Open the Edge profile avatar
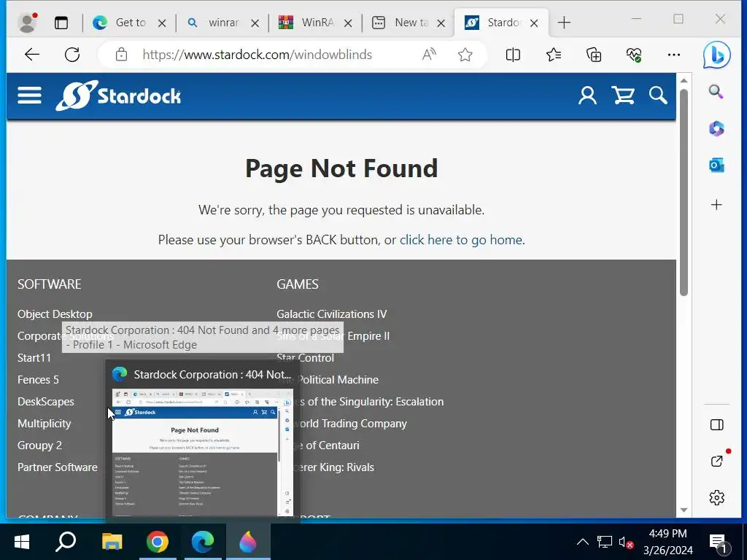747x560 pixels. (27, 23)
